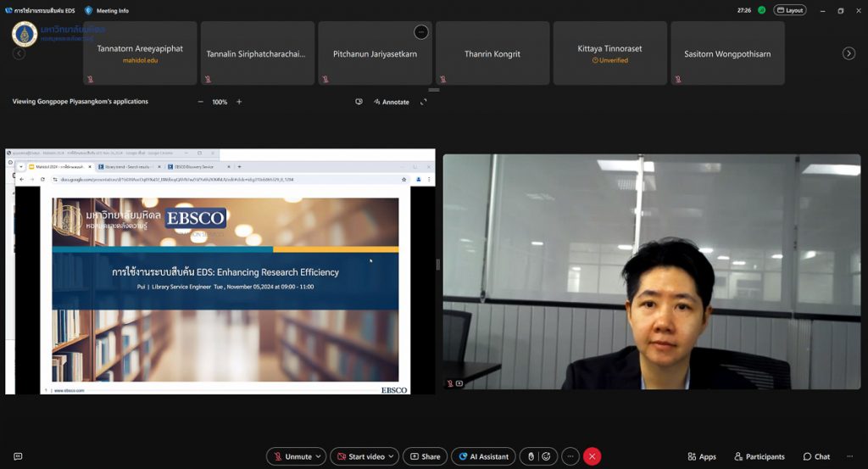Start video from the meeting controls
The image size is (868, 469).
pos(361,456)
